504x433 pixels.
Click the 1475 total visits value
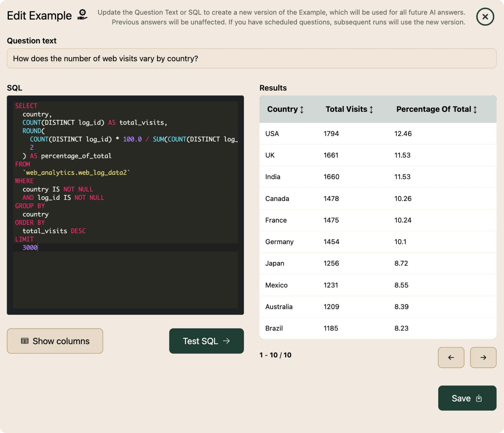coord(331,220)
